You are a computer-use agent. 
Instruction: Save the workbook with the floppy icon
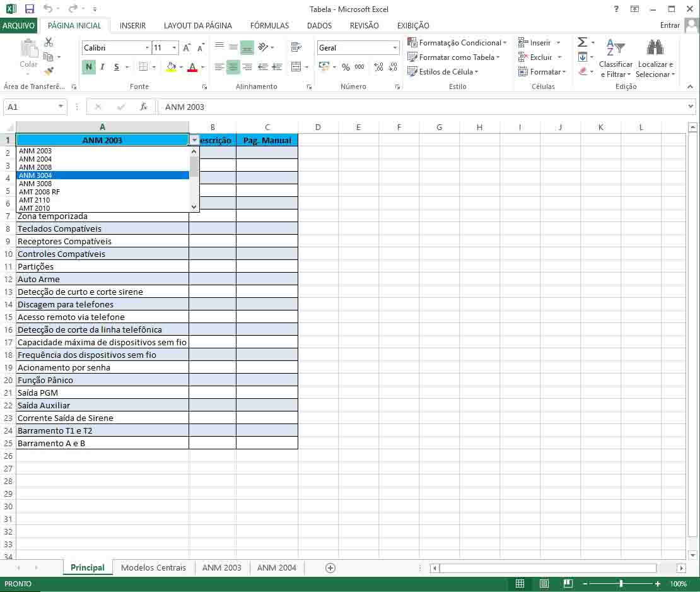click(30, 9)
